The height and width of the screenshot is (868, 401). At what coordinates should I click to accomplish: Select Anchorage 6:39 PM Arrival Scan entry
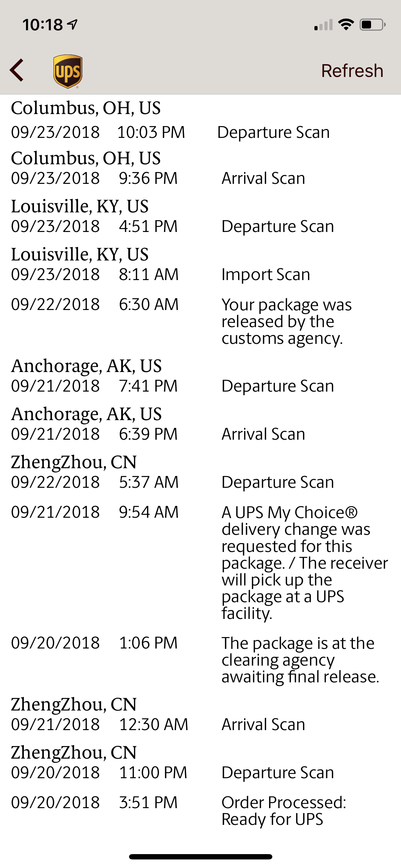pyautogui.click(x=200, y=424)
